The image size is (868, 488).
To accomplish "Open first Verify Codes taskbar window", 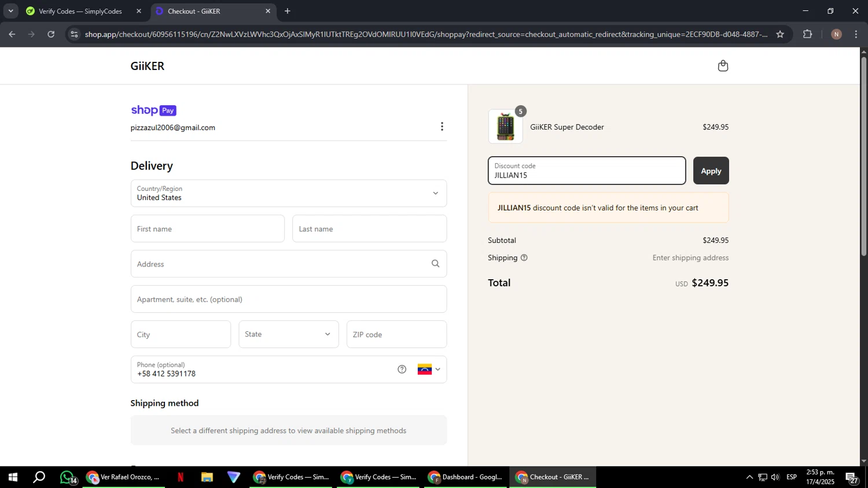I will pyautogui.click(x=291, y=478).
